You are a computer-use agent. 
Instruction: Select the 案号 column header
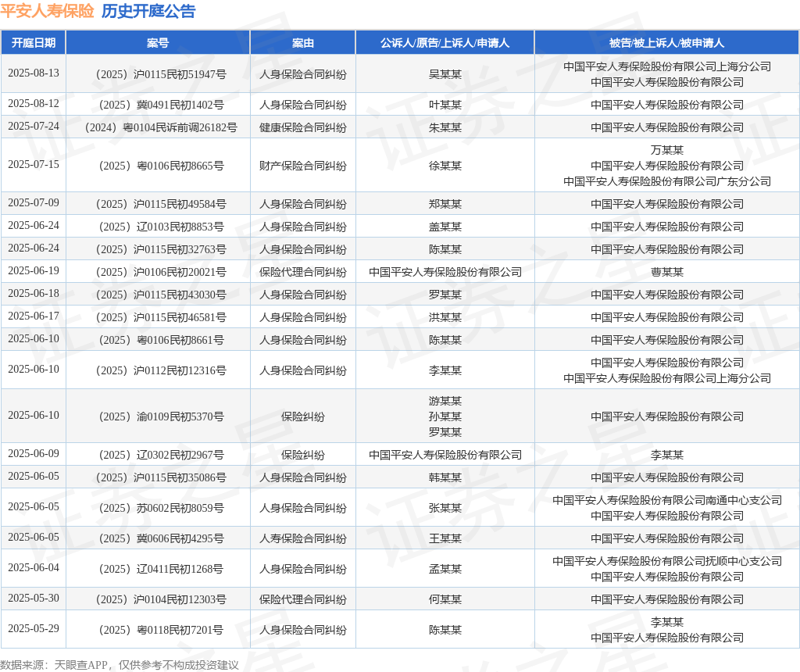tap(158, 43)
